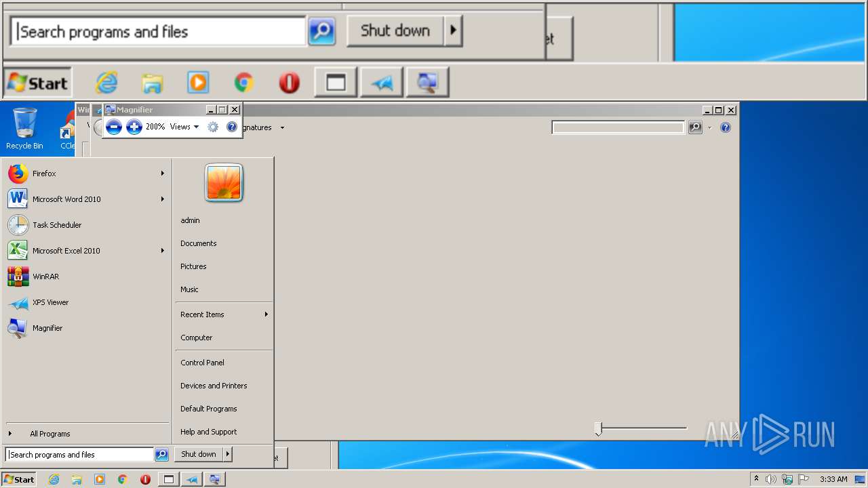This screenshot has height=488, width=868.
Task: Click the taskbar Start button
Action: tap(19, 479)
